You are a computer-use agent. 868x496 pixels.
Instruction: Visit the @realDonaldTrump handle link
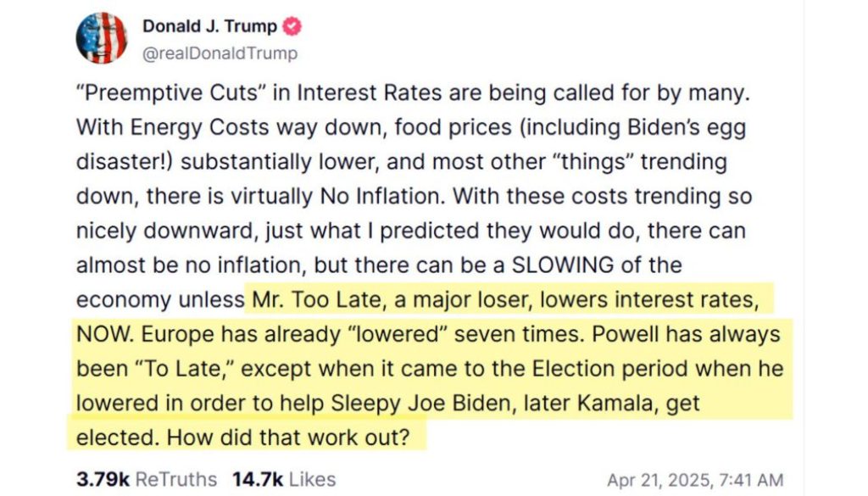point(220,53)
